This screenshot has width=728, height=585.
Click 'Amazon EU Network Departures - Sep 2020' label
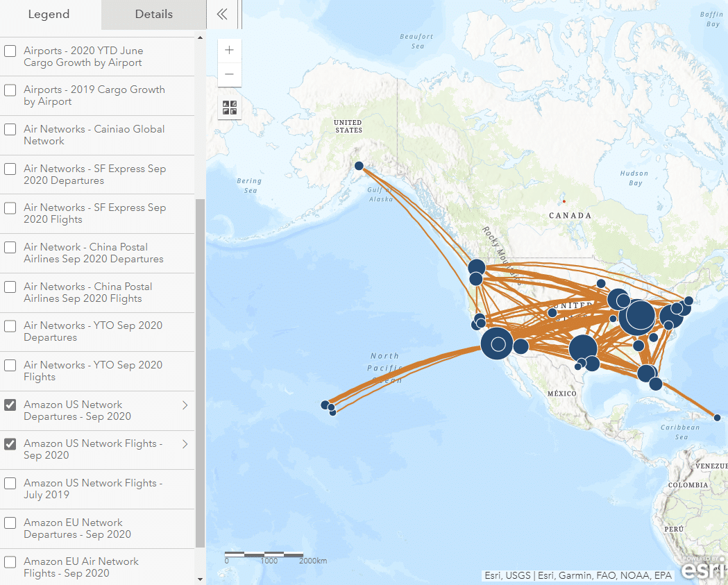click(77, 528)
